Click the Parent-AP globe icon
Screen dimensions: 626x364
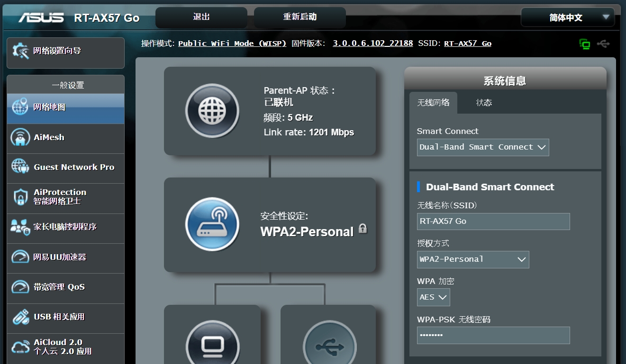point(212,111)
